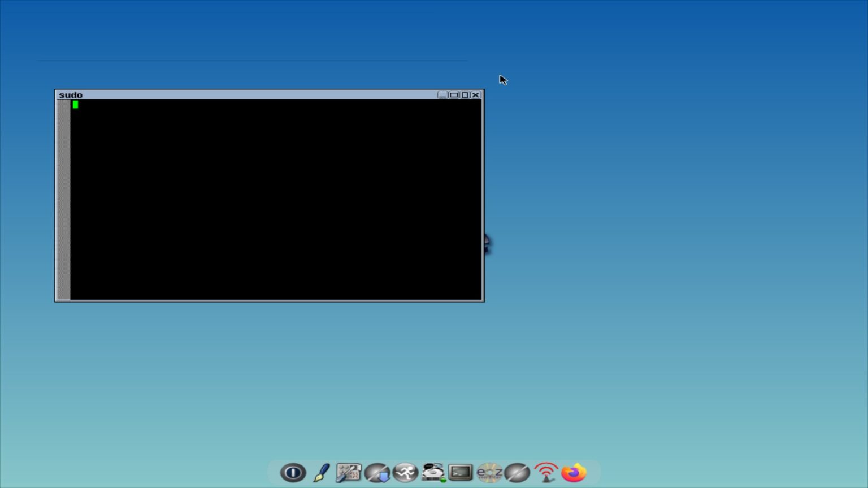This screenshot has width=868, height=488.
Task: Open the EZ Remaster CD tool
Action: tap(489, 473)
